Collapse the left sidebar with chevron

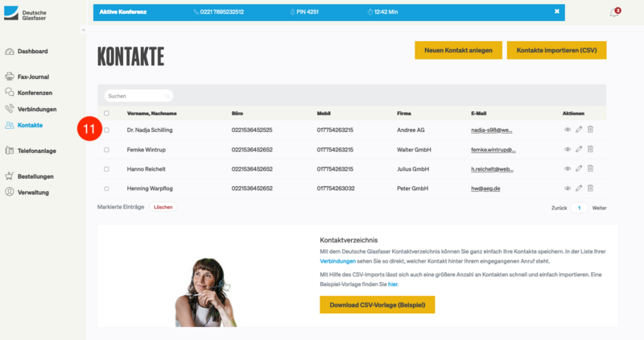pos(84,30)
